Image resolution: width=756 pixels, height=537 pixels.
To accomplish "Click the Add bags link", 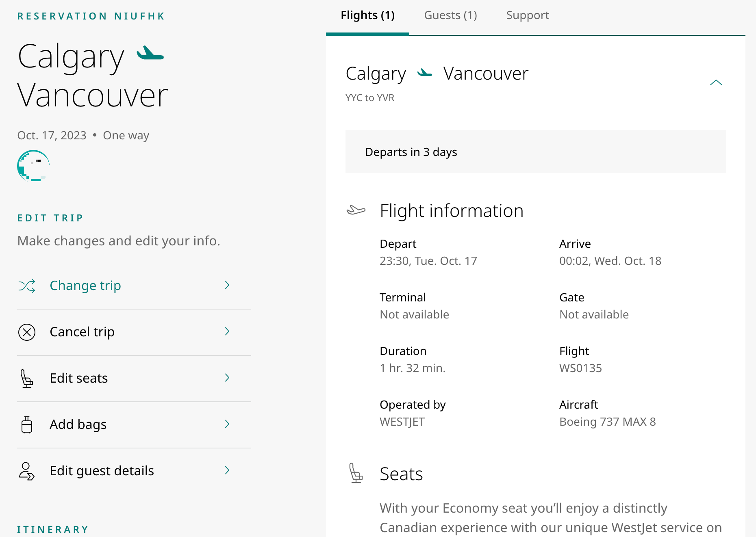I will coord(78,424).
